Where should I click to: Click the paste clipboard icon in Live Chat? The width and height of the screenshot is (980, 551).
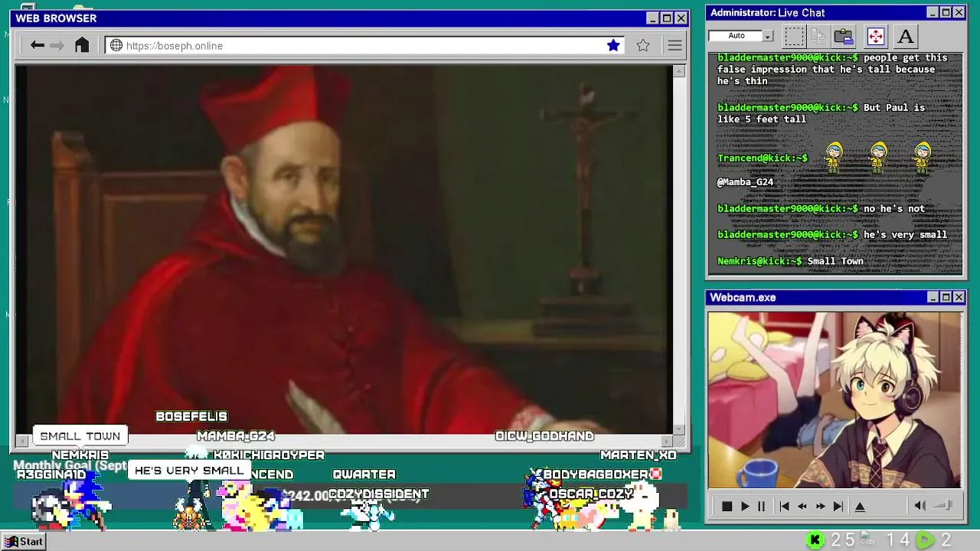tap(844, 36)
